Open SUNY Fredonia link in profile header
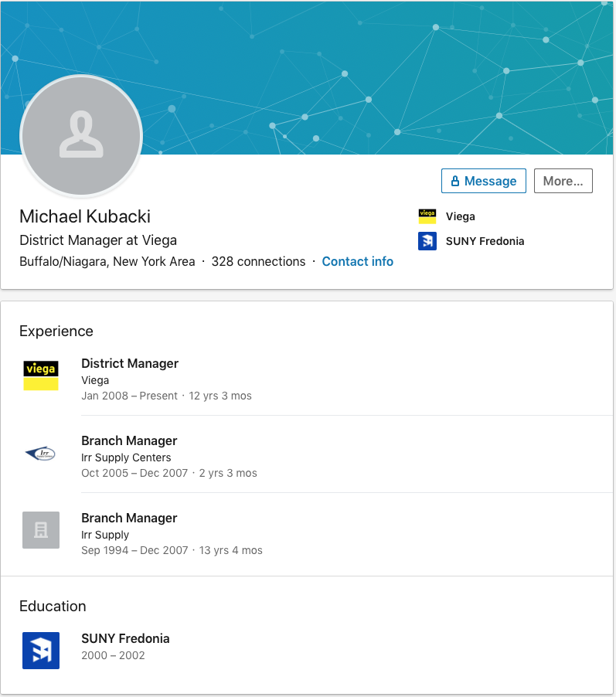The height and width of the screenshot is (697, 616). tap(485, 241)
